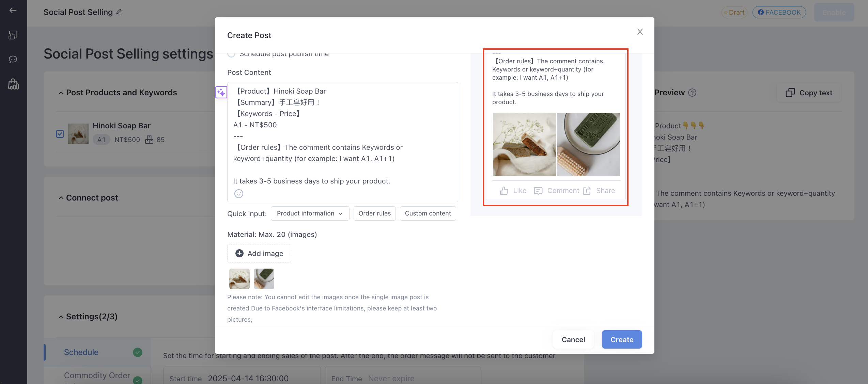Click the Material: Max. 20 (images) label
Screen dimensions: 868x384
point(272,235)
